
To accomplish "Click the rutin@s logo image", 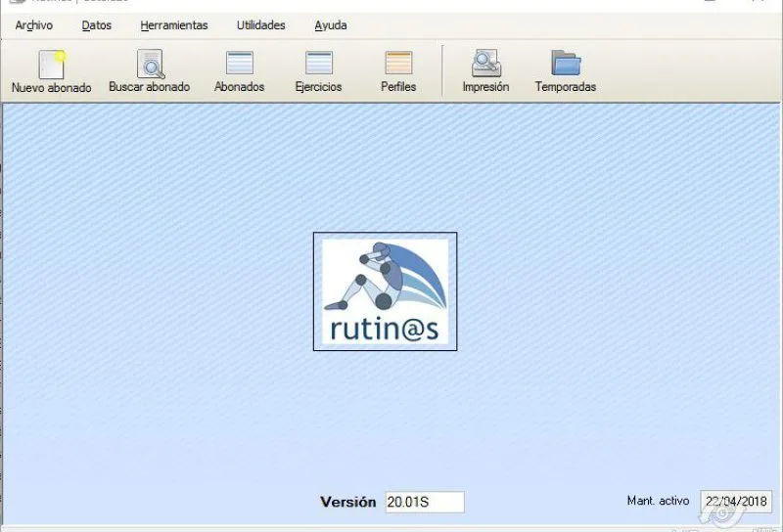I will pyautogui.click(x=385, y=291).
